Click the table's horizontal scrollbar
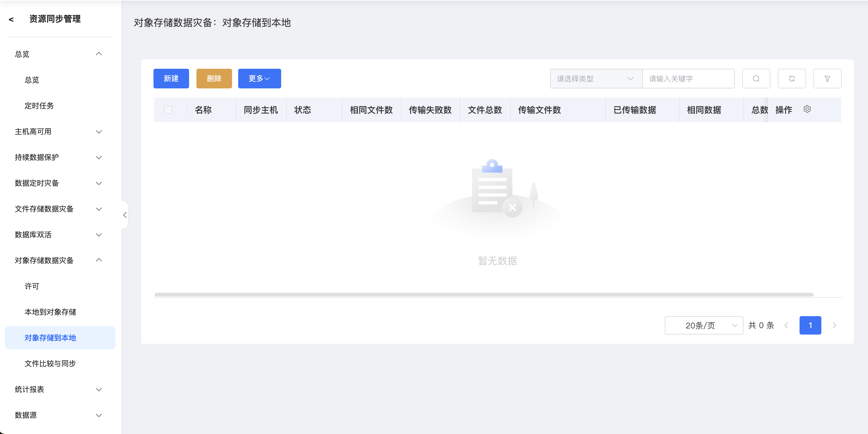The width and height of the screenshot is (868, 434). (x=483, y=295)
